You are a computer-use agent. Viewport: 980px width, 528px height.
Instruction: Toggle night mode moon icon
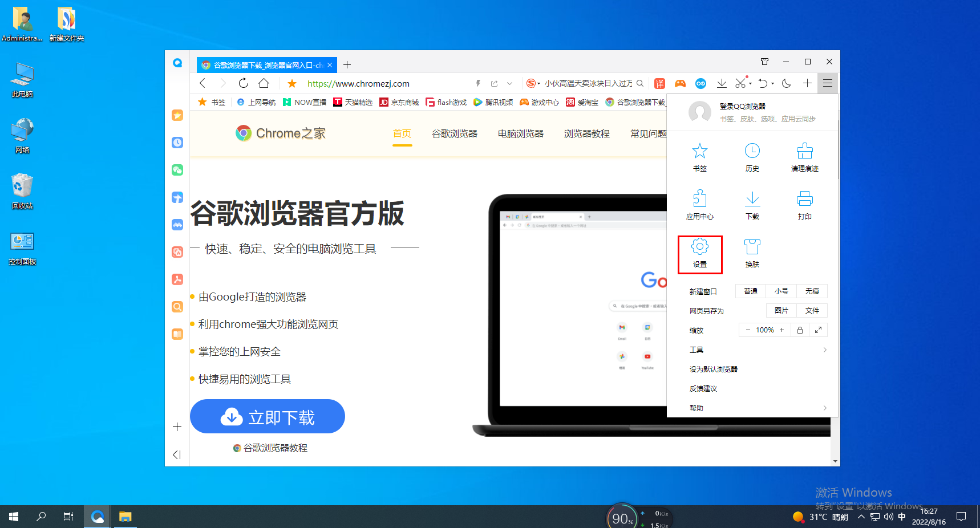click(x=787, y=83)
